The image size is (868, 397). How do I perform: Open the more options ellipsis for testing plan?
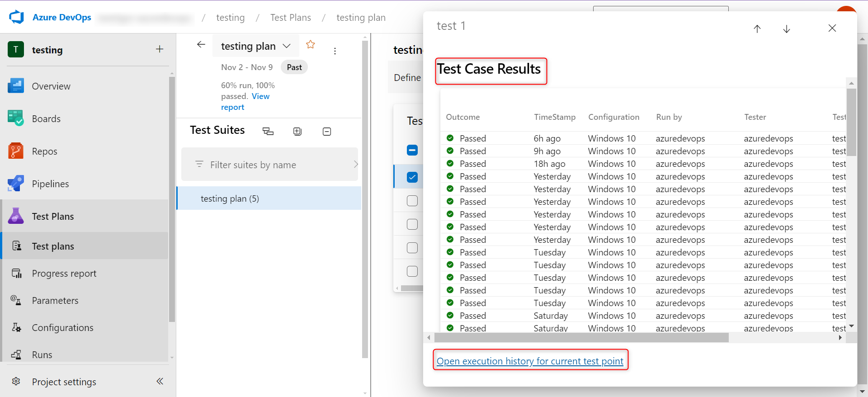[x=335, y=51]
